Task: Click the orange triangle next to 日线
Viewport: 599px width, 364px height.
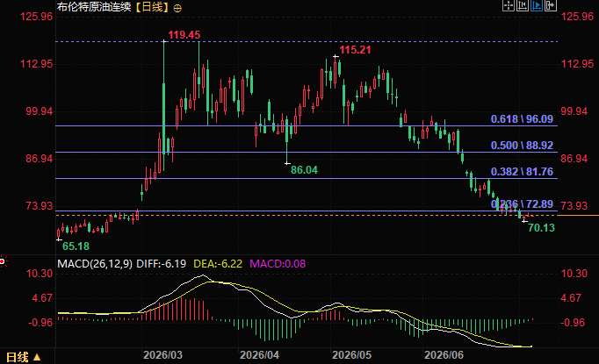Action: tap(37, 357)
